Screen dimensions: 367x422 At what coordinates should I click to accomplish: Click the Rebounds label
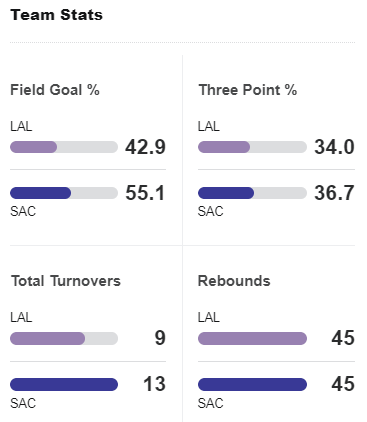(x=234, y=281)
